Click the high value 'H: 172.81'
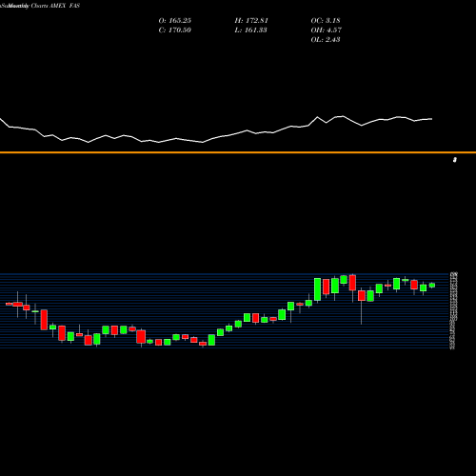 tap(251, 21)
